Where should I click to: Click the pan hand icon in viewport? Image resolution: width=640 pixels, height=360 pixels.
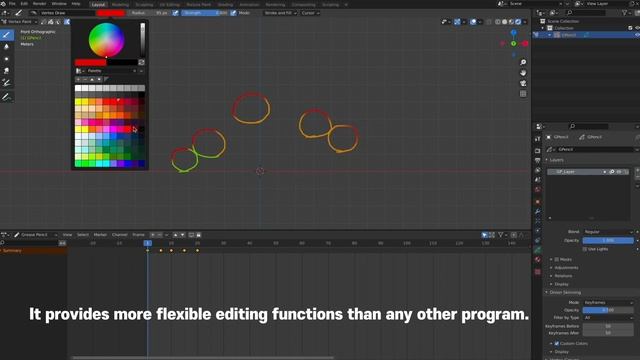[523, 73]
